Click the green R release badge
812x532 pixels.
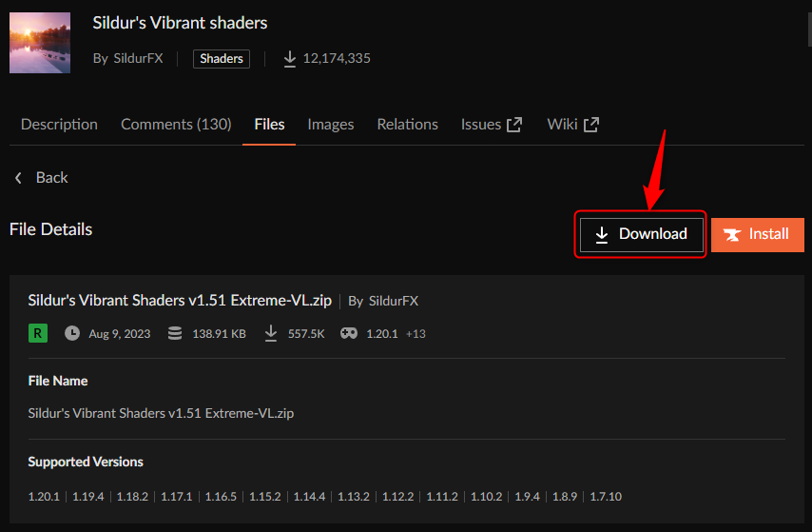(38, 333)
